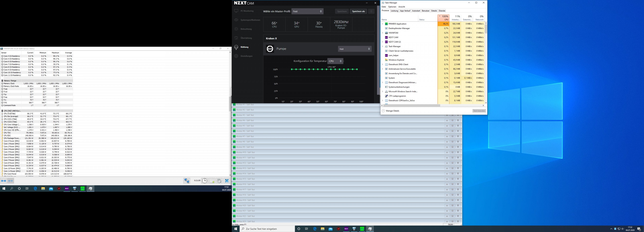The width and height of the screenshot is (644, 232).
Task: Click the fan curve point at 100°
Action: [357, 69]
